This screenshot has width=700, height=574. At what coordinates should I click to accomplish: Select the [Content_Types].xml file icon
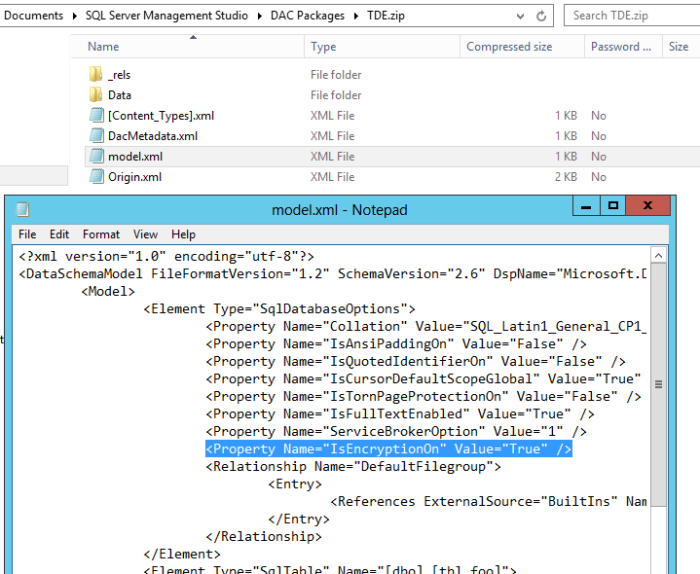pyautogui.click(x=96, y=116)
